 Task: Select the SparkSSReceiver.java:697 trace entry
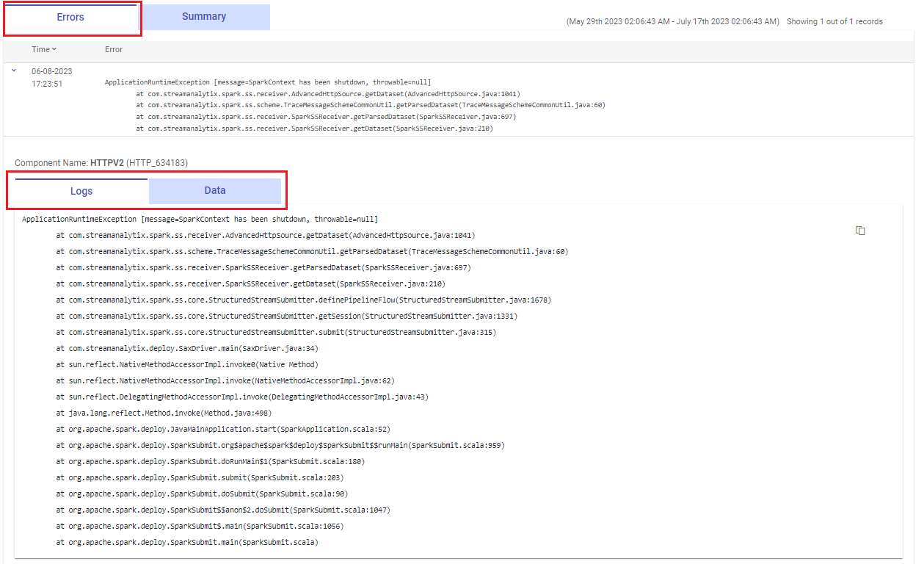tap(260, 267)
